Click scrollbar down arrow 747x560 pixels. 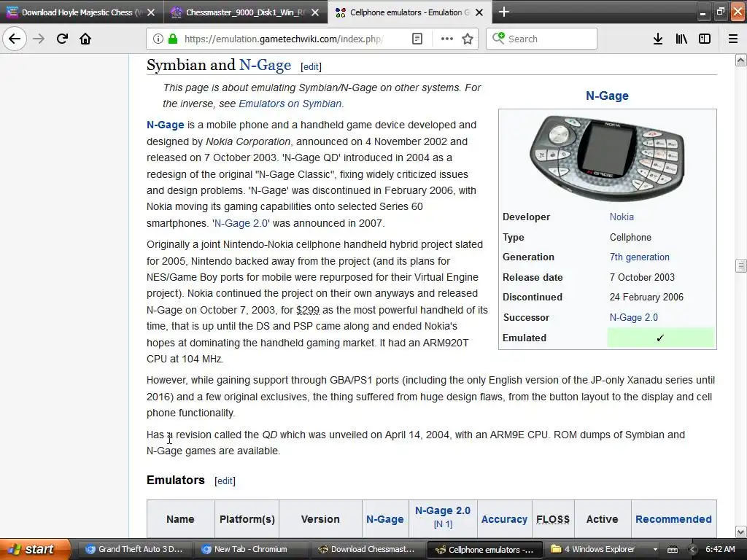click(x=740, y=532)
